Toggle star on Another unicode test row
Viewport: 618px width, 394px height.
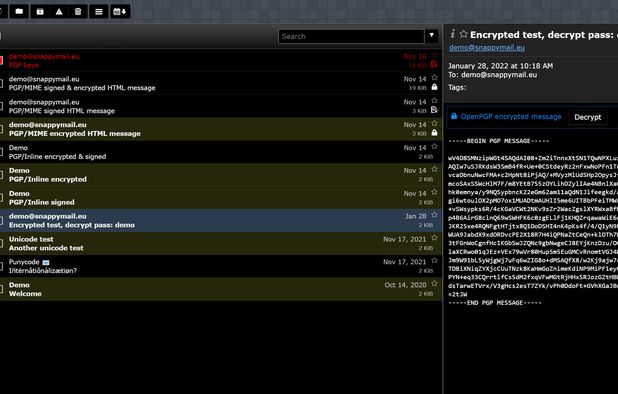point(434,238)
